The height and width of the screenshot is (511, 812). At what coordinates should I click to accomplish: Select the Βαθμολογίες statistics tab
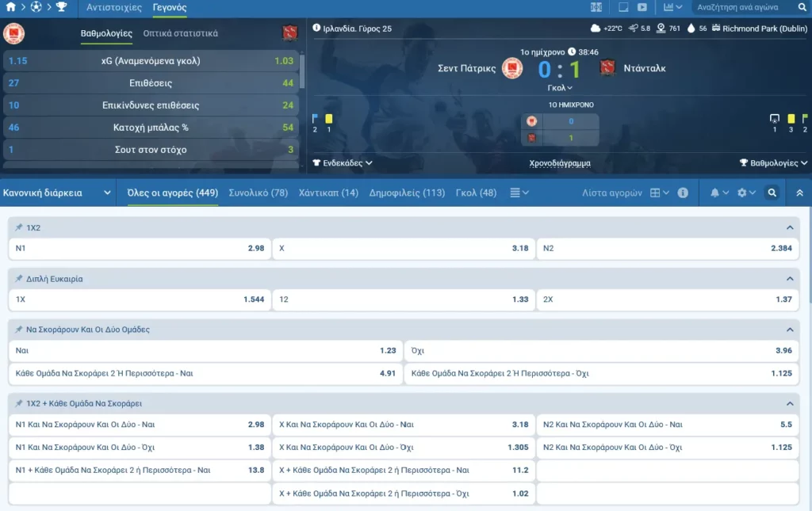[106, 33]
